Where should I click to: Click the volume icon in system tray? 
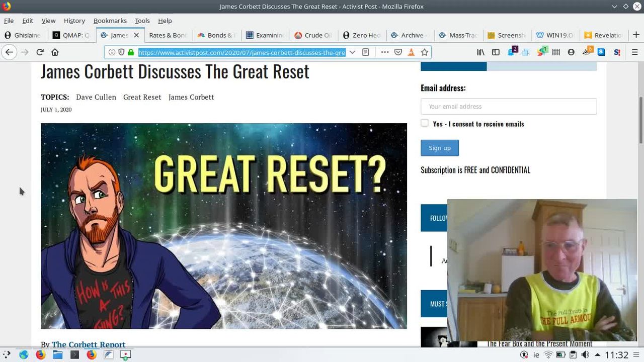(x=585, y=355)
